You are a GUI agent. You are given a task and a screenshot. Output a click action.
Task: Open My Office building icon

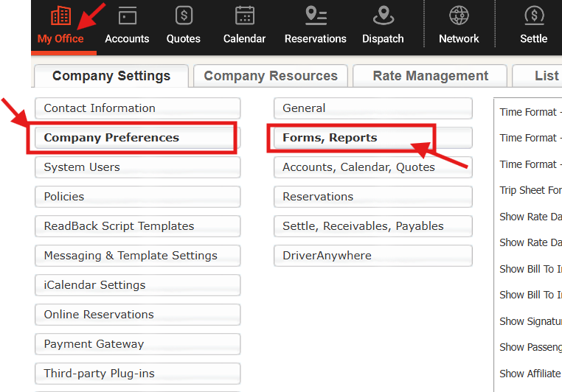click(60, 15)
